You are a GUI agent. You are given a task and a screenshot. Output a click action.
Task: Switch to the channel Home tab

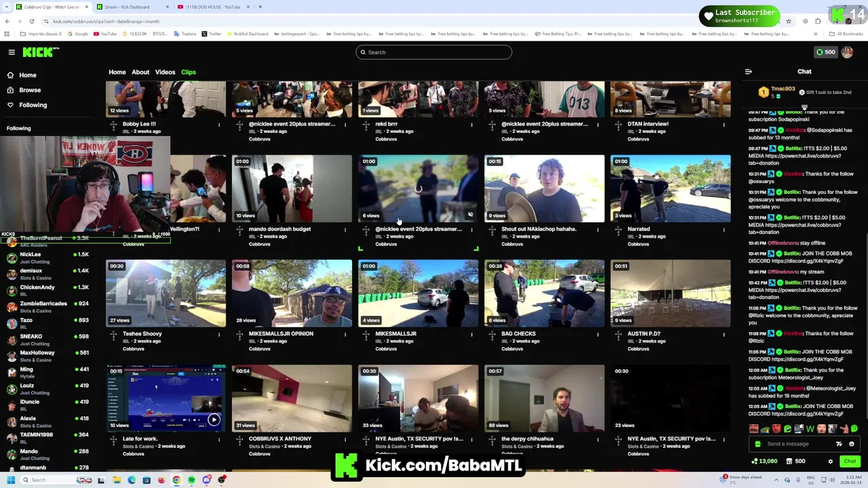pyautogui.click(x=117, y=72)
